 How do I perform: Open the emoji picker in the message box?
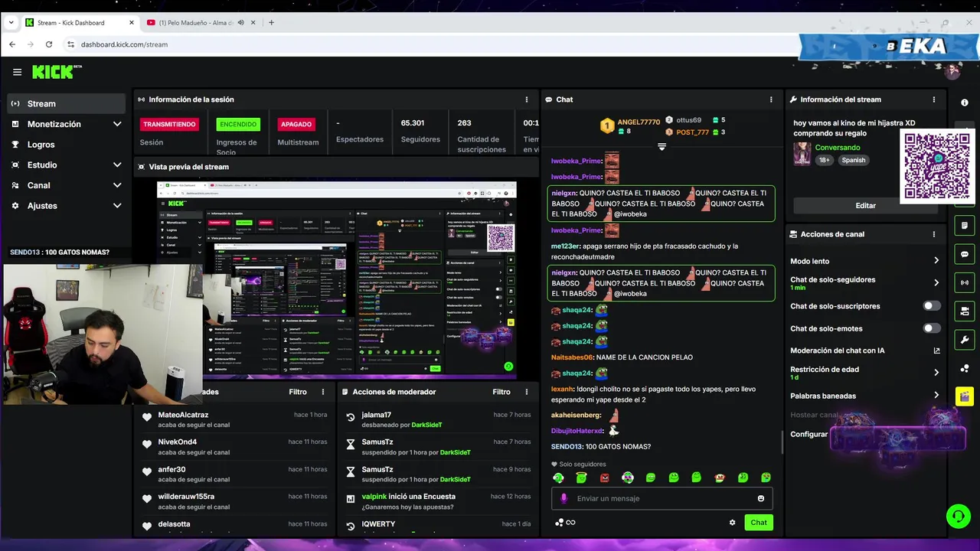click(x=761, y=498)
